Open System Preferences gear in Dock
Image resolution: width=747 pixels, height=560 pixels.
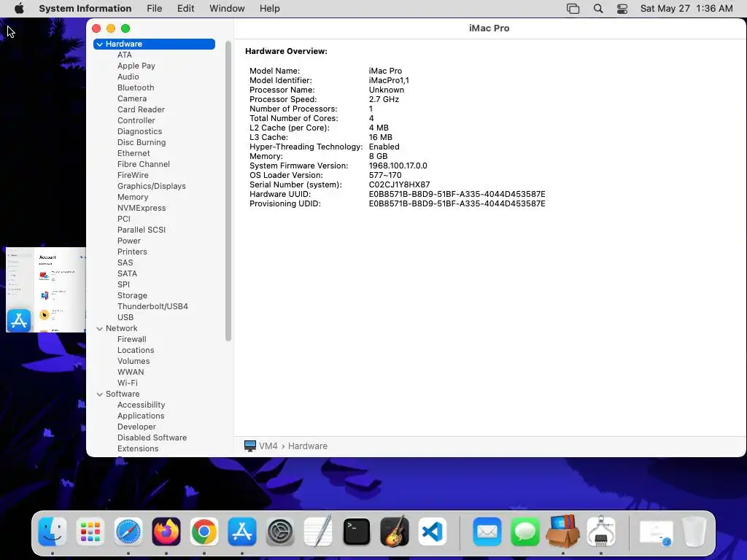pyautogui.click(x=280, y=532)
